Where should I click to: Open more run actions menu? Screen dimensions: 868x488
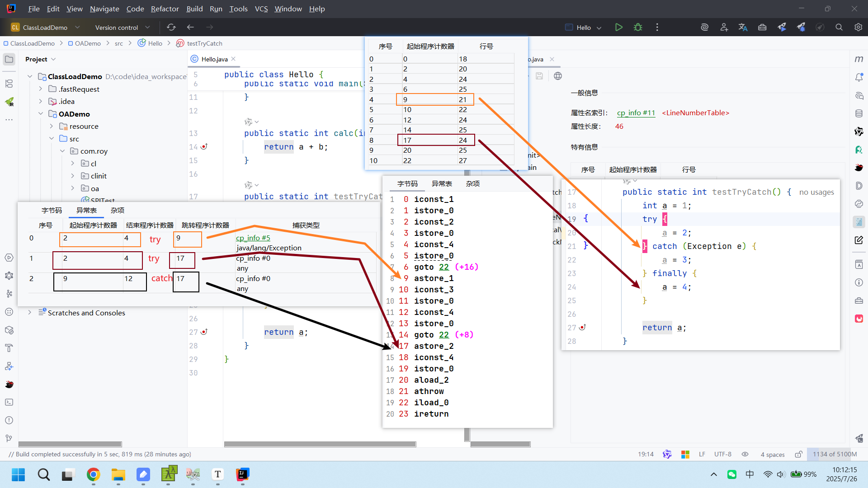tap(657, 27)
